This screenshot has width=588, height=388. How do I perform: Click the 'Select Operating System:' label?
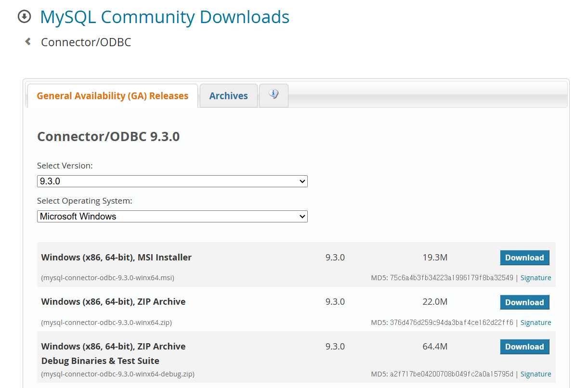pyautogui.click(x=85, y=201)
